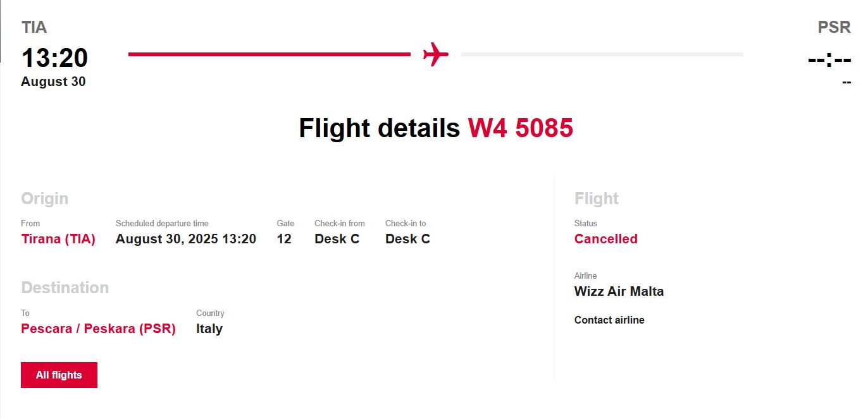Screen dimensions: 868x419
Task: Open the Pescara / Peskara (PSR) link
Action: coord(98,329)
